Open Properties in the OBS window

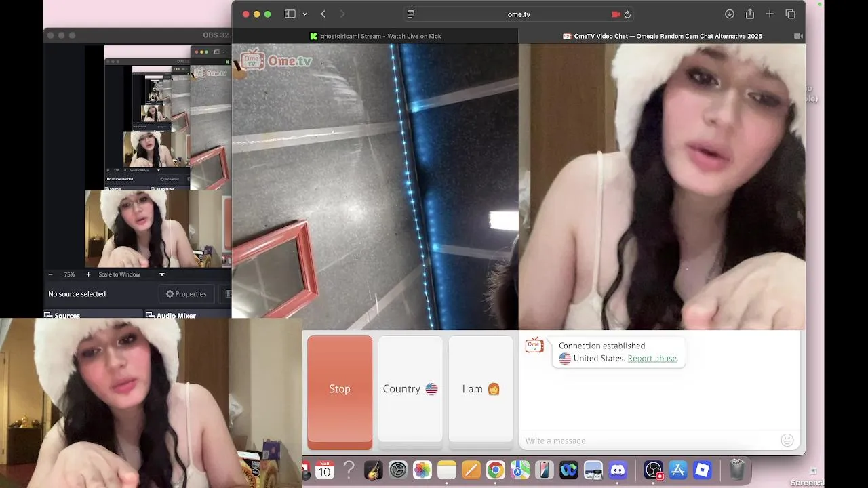186,294
